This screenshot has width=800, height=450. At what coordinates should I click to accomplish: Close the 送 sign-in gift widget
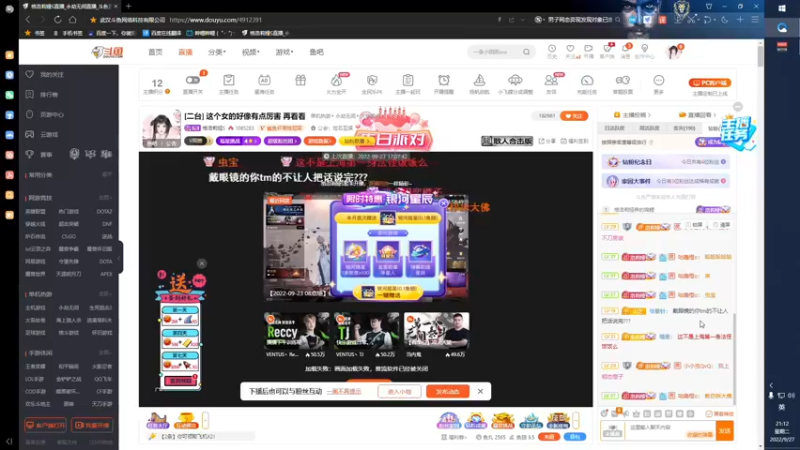pos(202,263)
